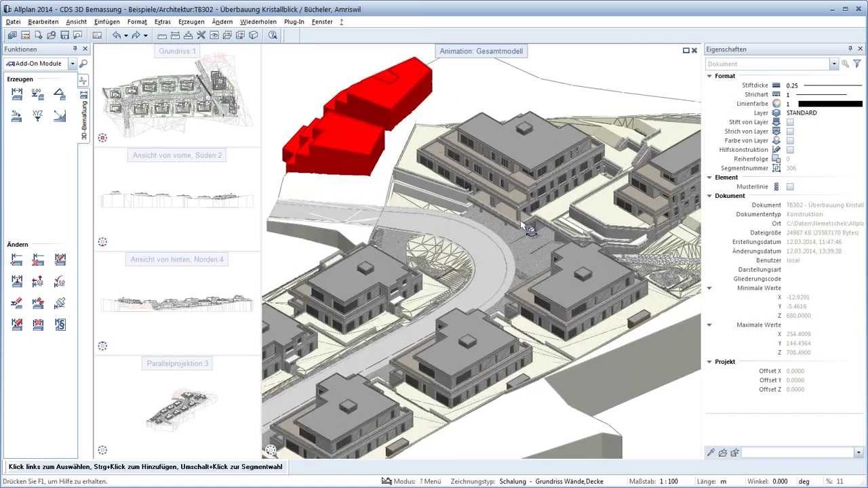Collapse the Format section
Image resolution: width=868 pixels, height=488 pixels.
(x=709, y=76)
